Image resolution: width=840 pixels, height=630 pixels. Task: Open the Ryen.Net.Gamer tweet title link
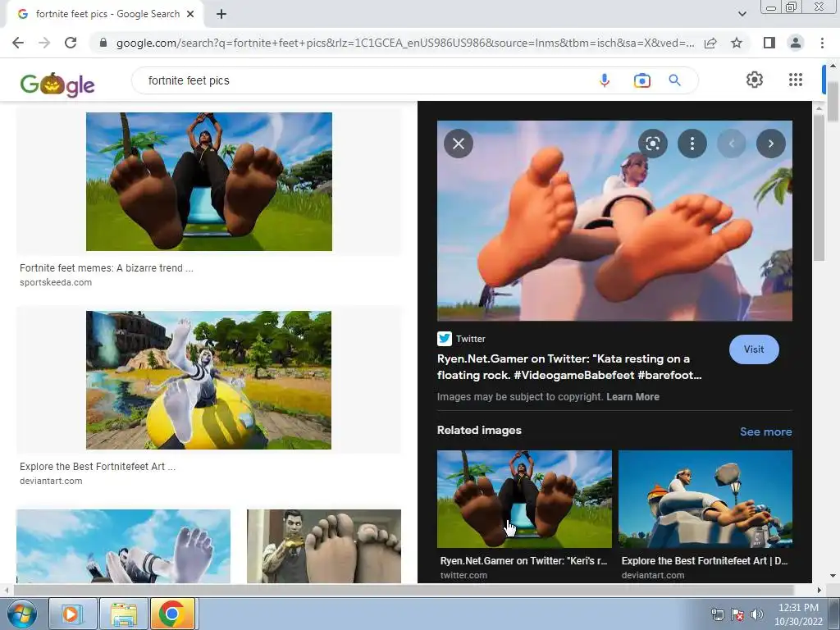[x=569, y=367]
